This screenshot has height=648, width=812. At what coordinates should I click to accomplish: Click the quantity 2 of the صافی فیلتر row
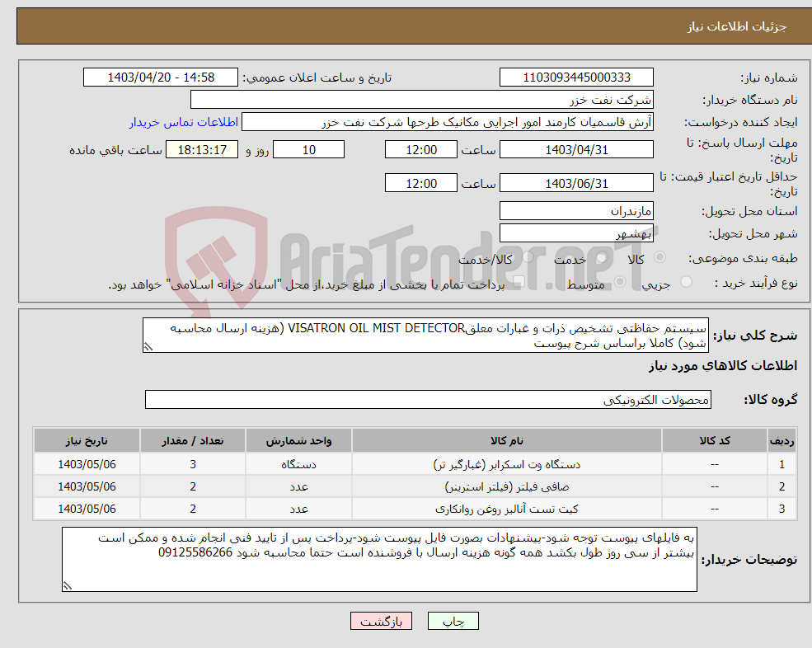(x=193, y=487)
